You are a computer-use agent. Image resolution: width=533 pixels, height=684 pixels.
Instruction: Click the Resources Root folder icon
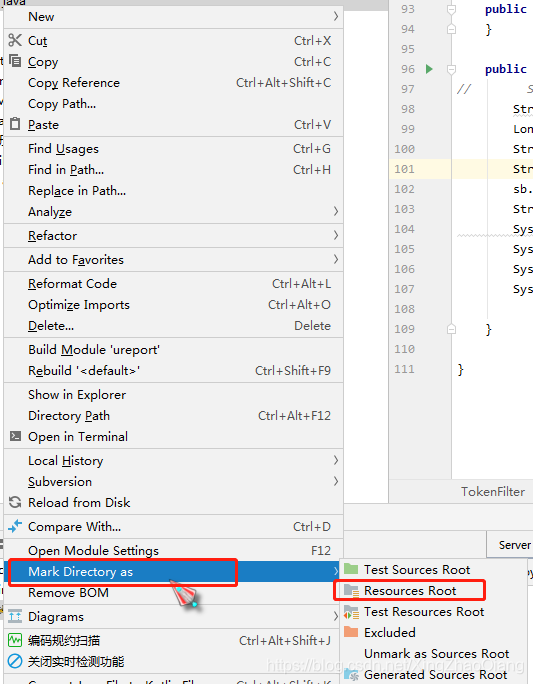coord(351,590)
